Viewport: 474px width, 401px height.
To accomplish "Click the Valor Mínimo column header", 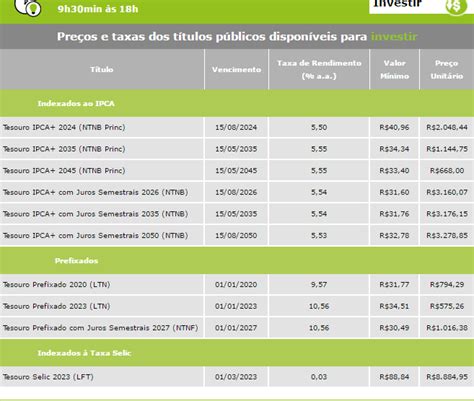I will [394, 69].
